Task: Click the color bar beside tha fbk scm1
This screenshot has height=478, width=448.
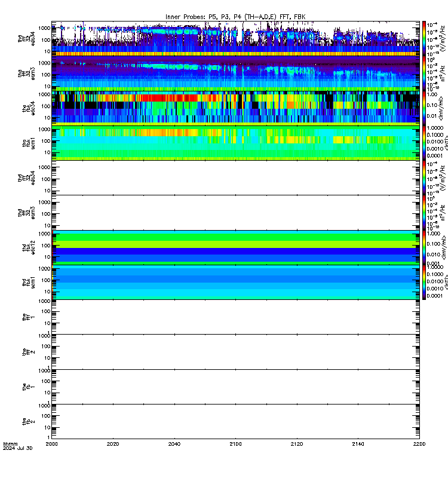Action: (424, 143)
